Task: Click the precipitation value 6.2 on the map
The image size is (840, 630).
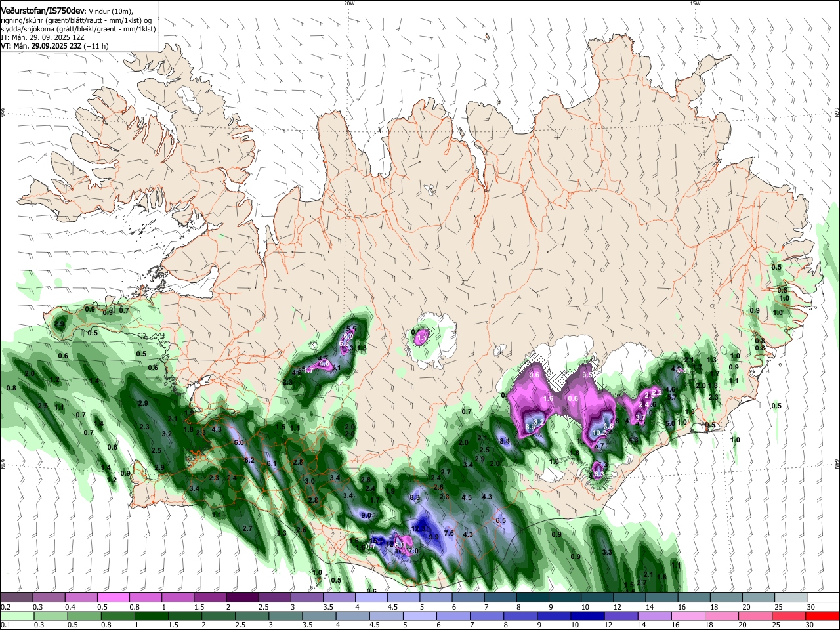Action: (x=249, y=461)
